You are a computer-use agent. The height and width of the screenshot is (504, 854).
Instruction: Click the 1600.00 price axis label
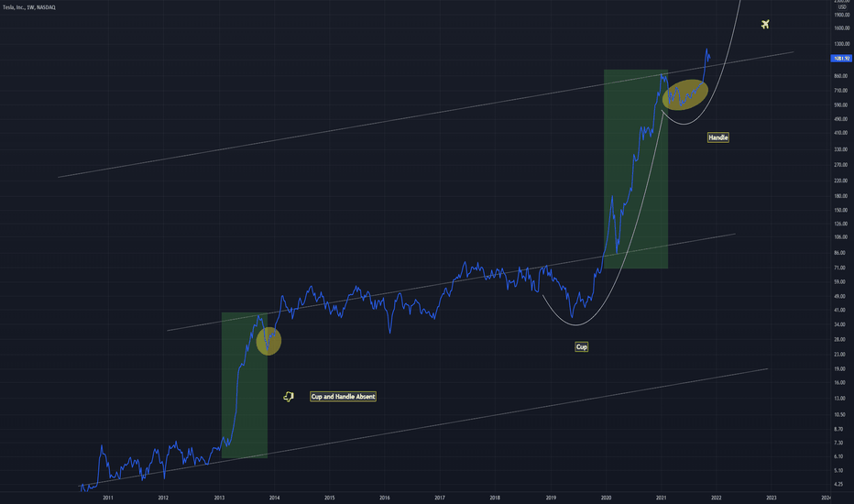point(842,27)
